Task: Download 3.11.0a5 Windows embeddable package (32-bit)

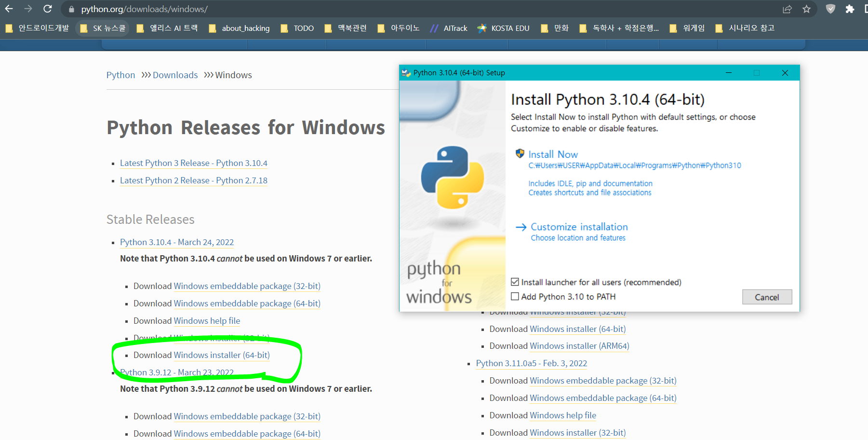Action: pyautogui.click(x=603, y=381)
